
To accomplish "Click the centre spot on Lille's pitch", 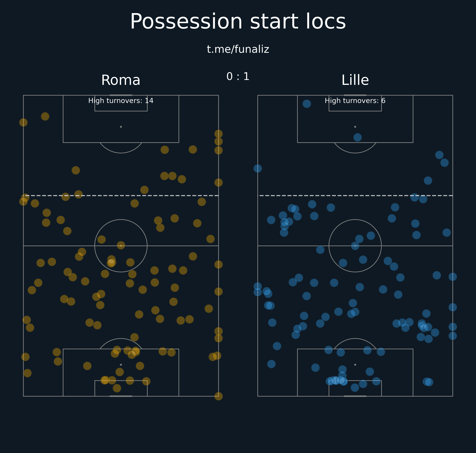I will (x=355, y=246).
